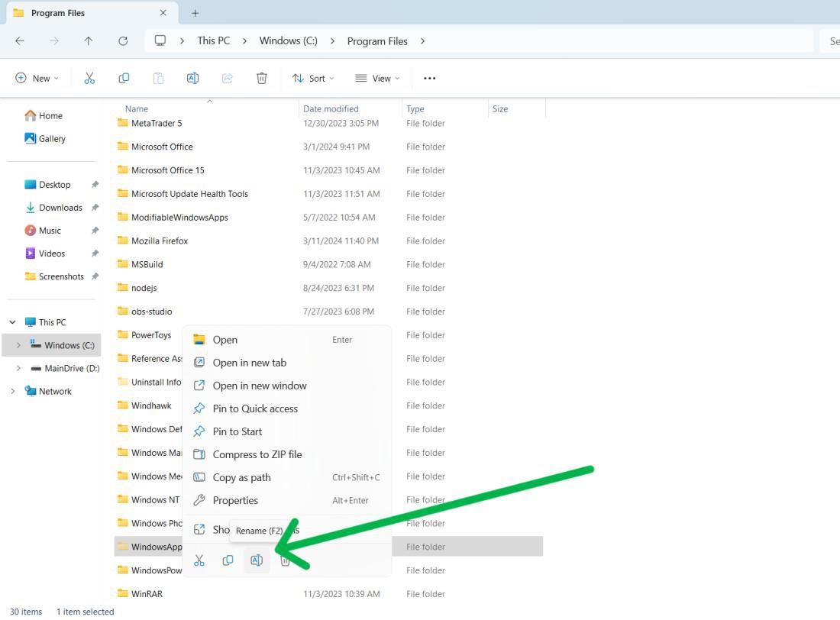
Task: Select Open in new window
Action: click(286, 386)
